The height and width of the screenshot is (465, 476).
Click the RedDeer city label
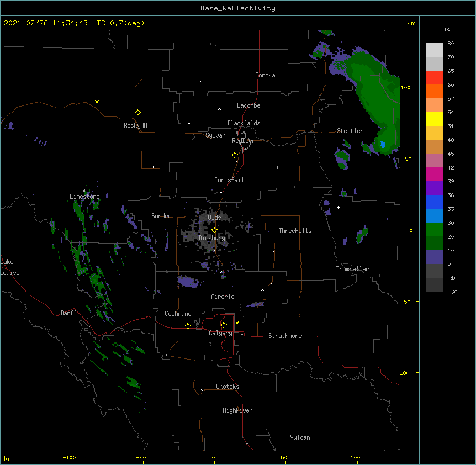243,141
